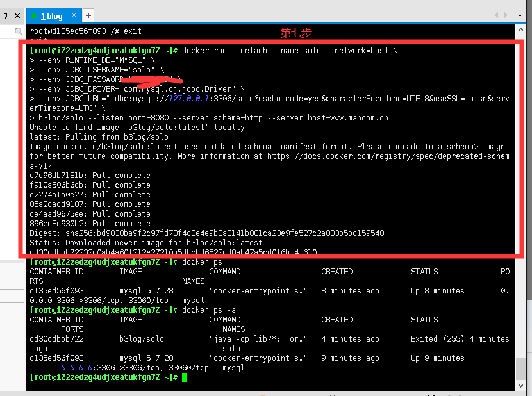
Task: Click the 127.0.0.1 address in JDBC_URL
Action: pos(189,99)
